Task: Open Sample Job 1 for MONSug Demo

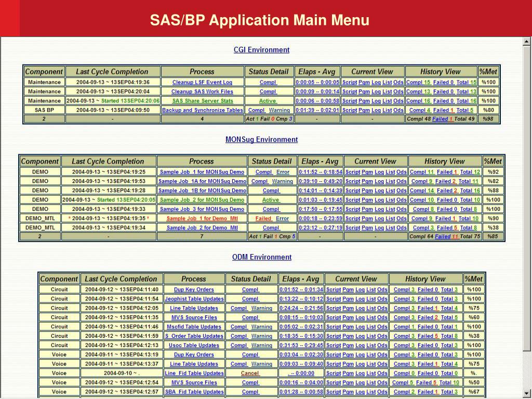Action: click(202, 172)
